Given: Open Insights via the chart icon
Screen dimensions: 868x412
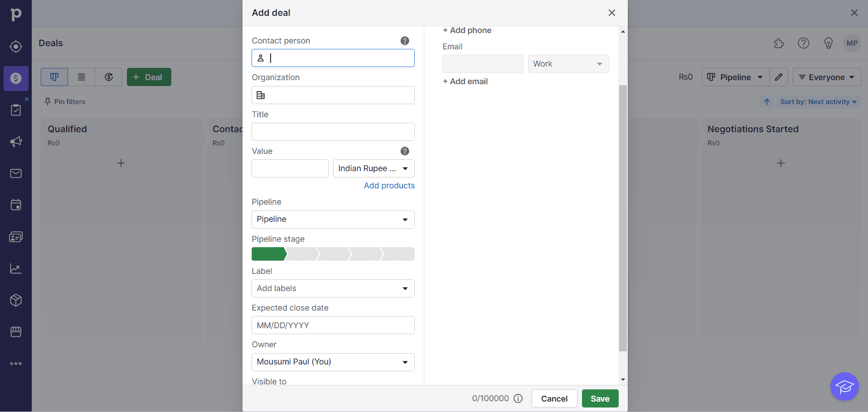Looking at the screenshot, I should [x=16, y=268].
